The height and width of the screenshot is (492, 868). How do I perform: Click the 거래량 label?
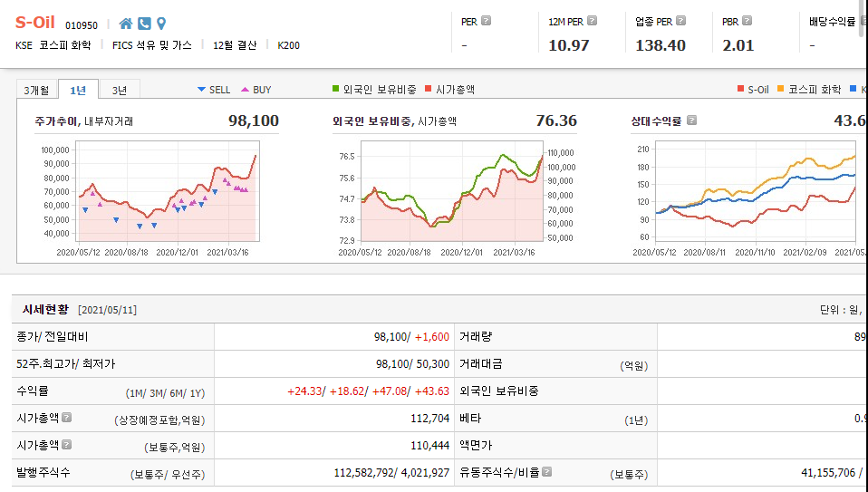[476, 336]
